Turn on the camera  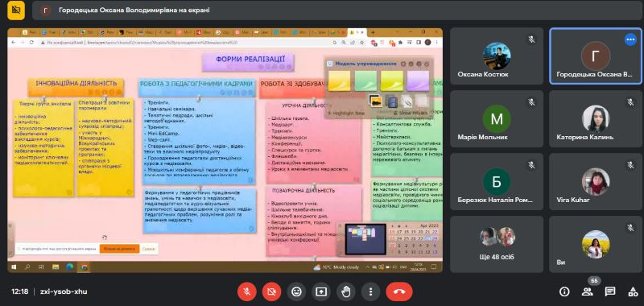point(271,292)
